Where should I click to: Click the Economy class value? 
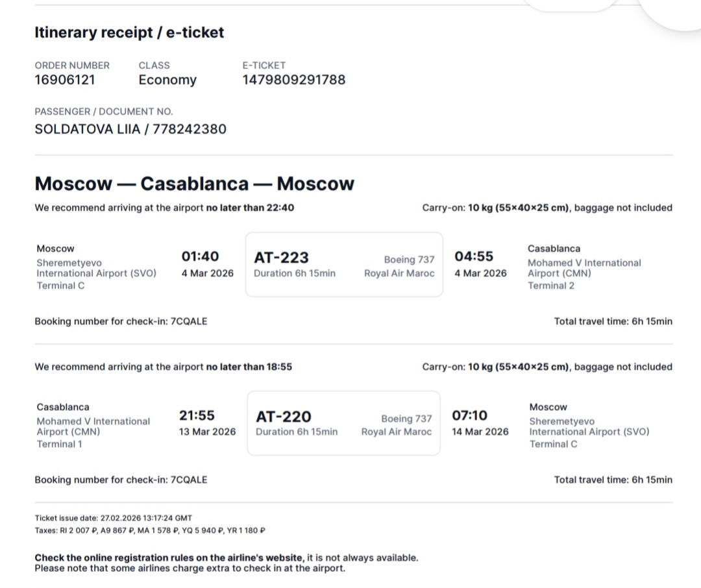pyautogui.click(x=167, y=80)
